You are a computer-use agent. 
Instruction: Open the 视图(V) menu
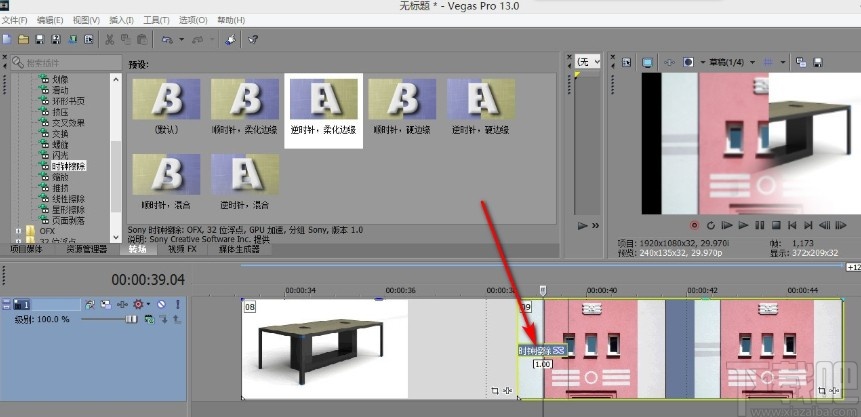(86, 20)
